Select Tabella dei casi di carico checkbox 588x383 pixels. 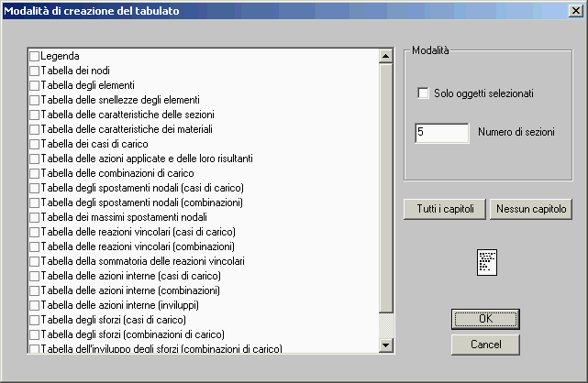tap(35, 144)
